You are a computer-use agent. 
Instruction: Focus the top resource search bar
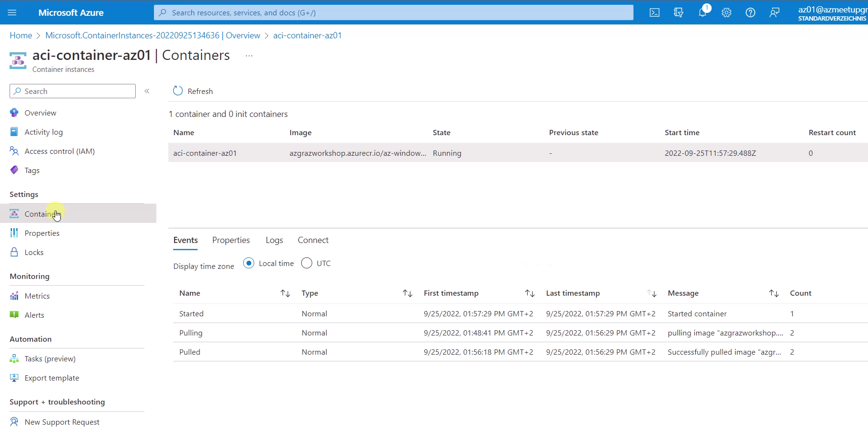click(x=393, y=12)
